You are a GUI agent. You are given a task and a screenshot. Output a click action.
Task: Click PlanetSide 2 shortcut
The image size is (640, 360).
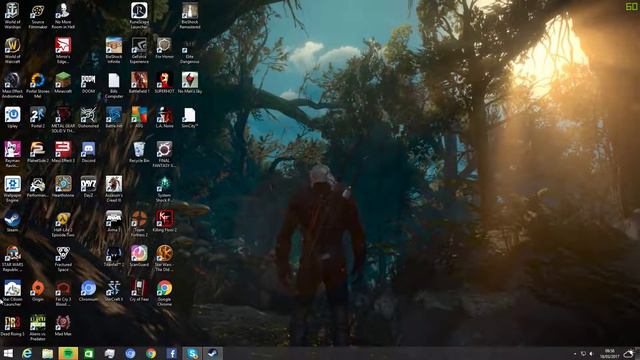pos(38,152)
